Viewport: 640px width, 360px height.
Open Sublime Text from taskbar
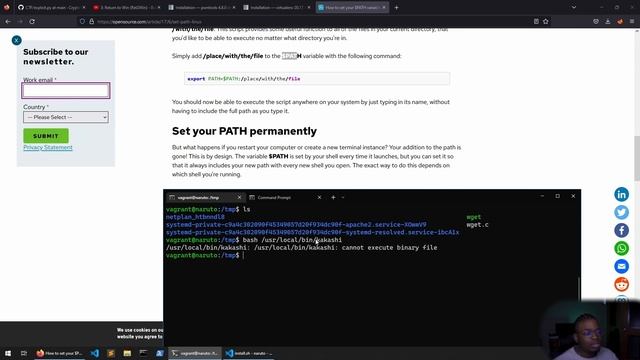pyautogui.click(x=111, y=353)
